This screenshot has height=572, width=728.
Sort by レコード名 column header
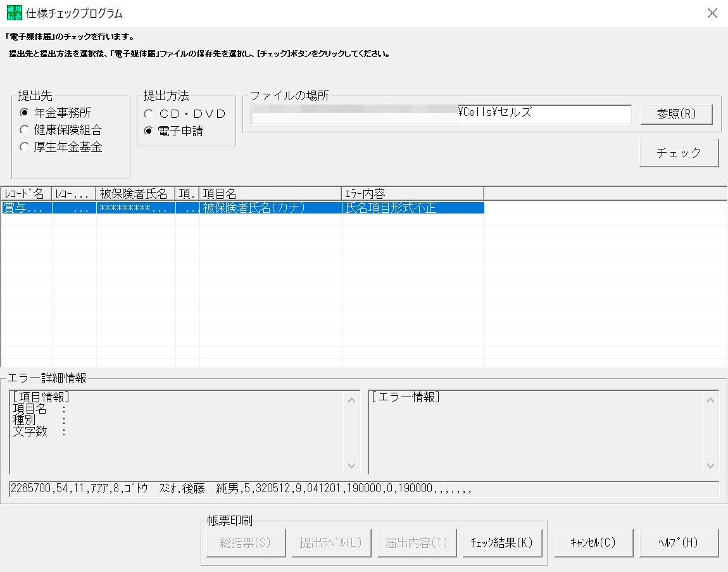(x=26, y=193)
